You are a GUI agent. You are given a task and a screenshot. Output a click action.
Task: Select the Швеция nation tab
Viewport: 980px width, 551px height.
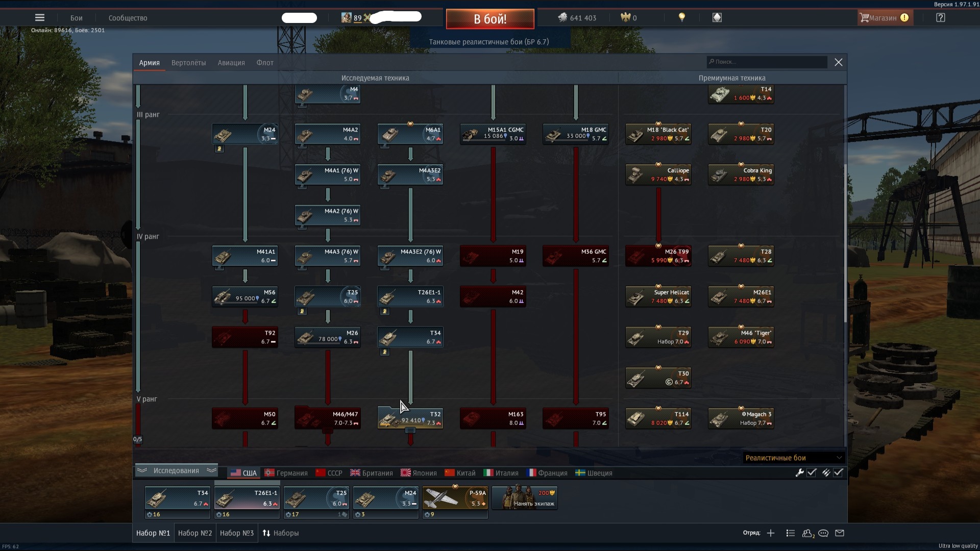(594, 473)
